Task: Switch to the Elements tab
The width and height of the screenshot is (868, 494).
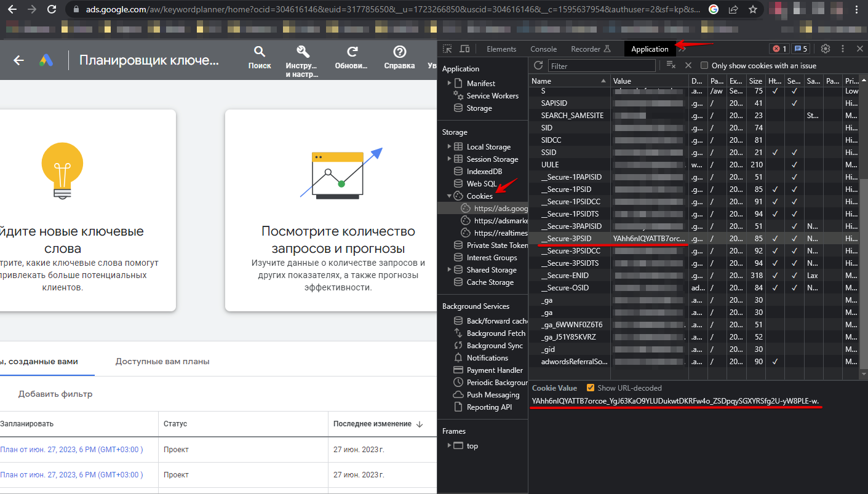Action: (501, 49)
